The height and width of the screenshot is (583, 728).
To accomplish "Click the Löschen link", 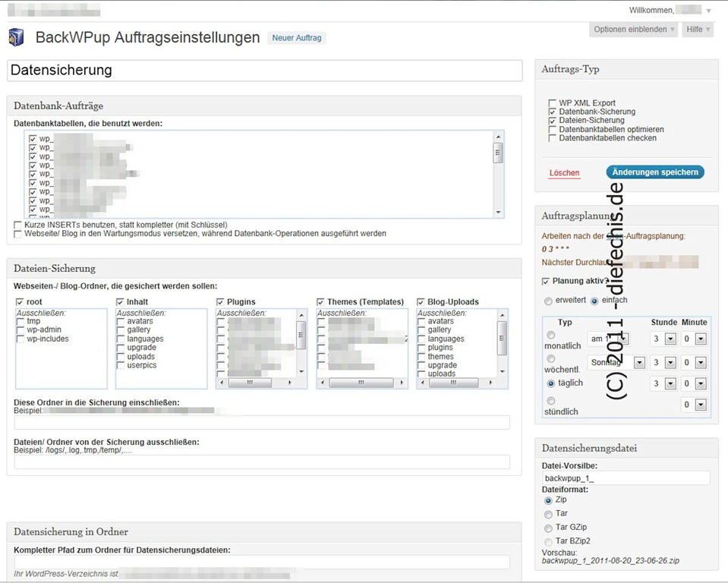I will pyautogui.click(x=564, y=172).
